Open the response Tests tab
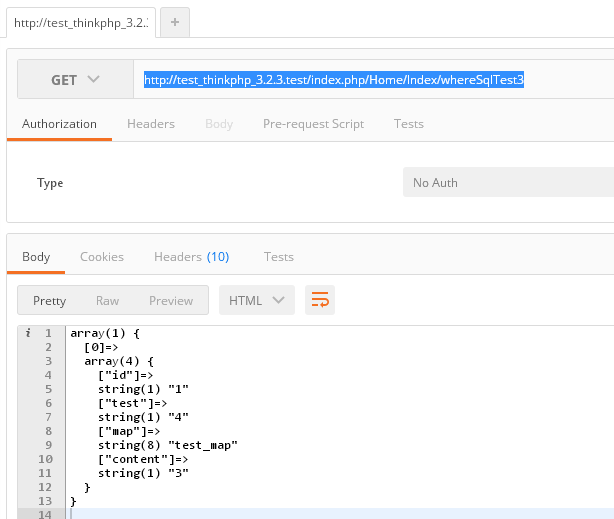This screenshot has width=614, height=519. (x=279, y=257)
